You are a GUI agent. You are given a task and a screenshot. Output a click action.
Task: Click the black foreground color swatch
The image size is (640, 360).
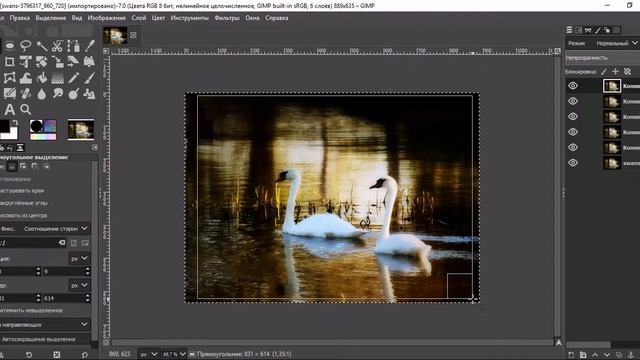pyautogui.click(x=4, y=126)
